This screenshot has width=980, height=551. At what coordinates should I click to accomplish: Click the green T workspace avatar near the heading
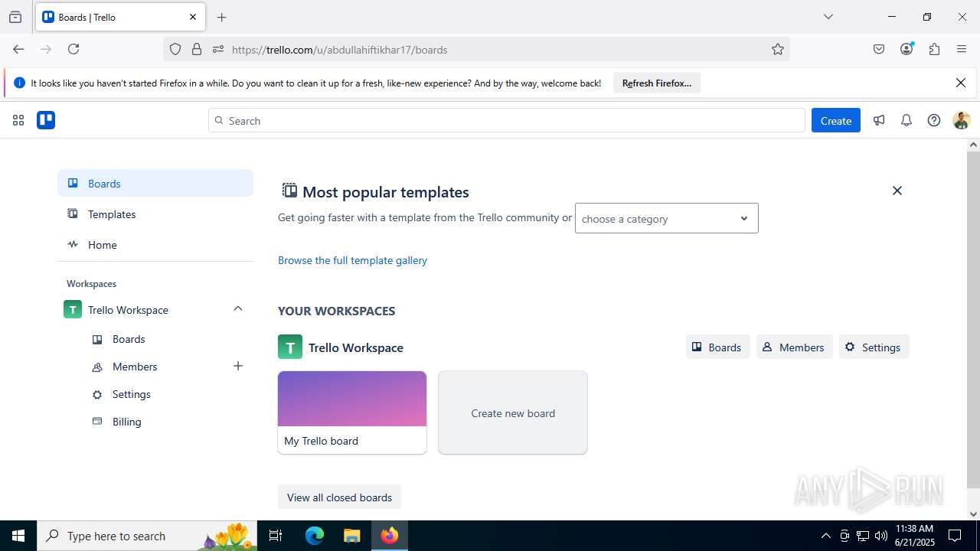click(x=290, y=347)
